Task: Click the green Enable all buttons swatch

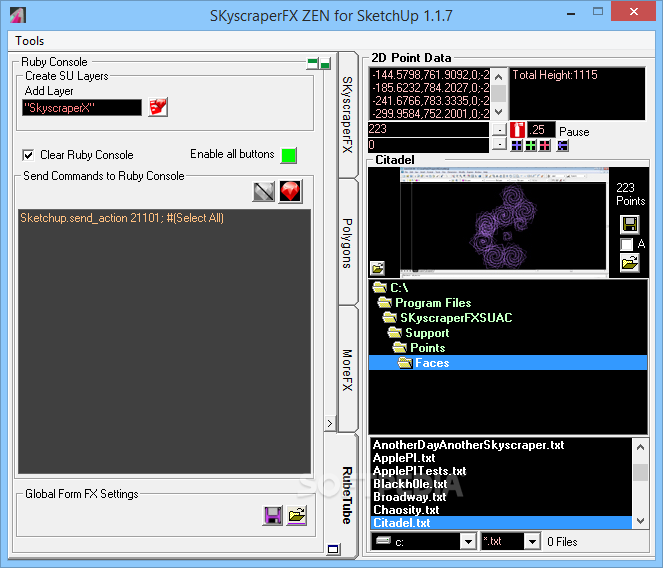Action: (289, 155)
